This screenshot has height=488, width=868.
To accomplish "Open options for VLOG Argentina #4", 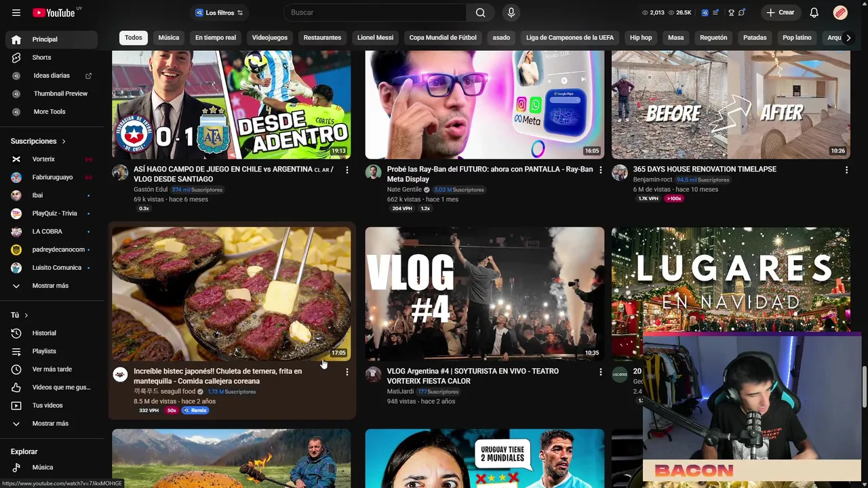I will tap(600, 371).
